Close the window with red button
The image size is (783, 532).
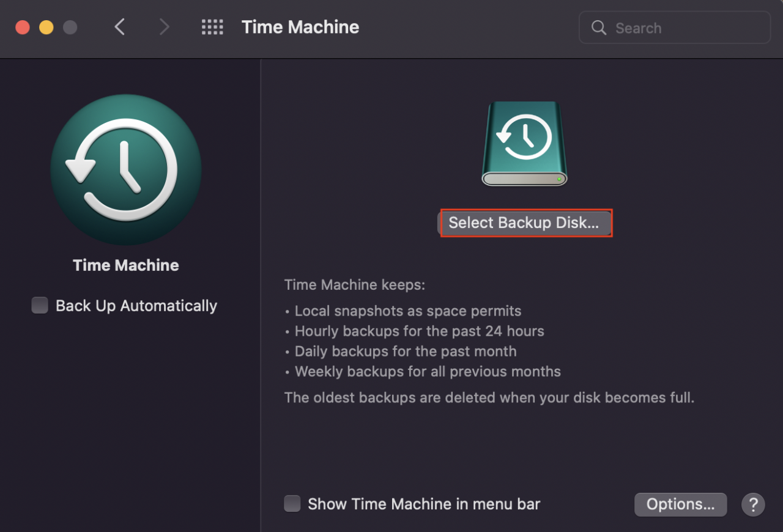click(23, 28)
